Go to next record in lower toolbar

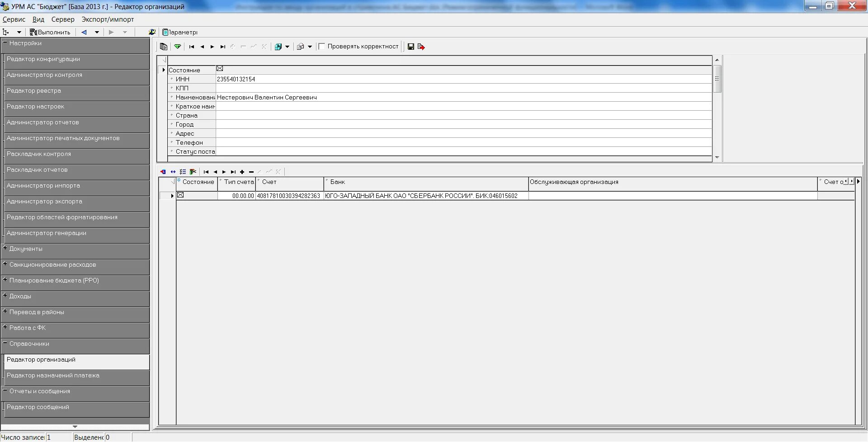(224, 172)
